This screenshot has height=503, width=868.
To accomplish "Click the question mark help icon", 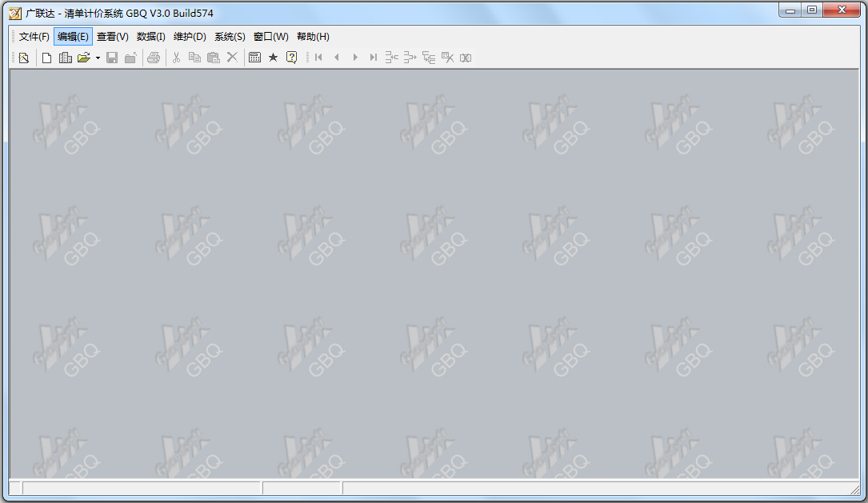I will pyautogui.click(x=292, y=58).
